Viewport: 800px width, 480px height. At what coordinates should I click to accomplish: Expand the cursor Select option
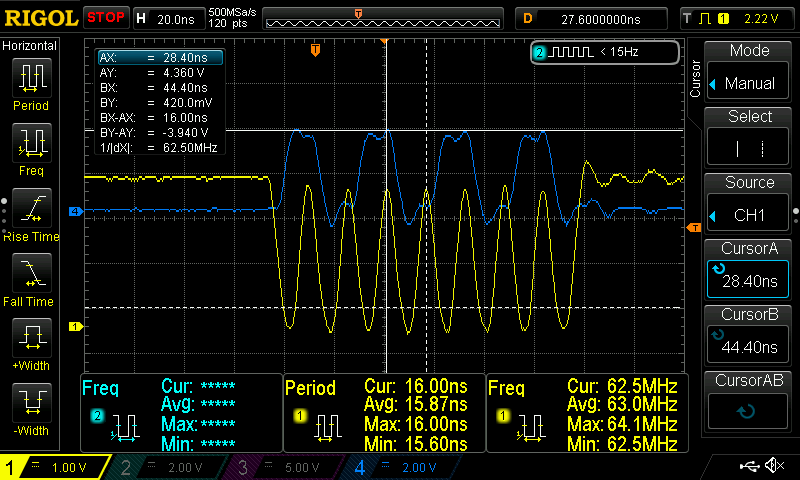pyautogui.click(x=749, y=138)
